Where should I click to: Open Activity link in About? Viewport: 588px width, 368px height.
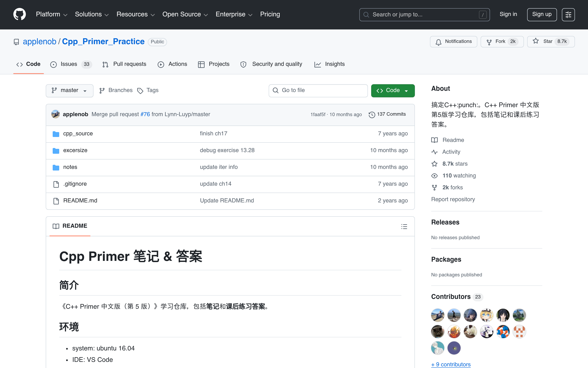pos(446,152)
